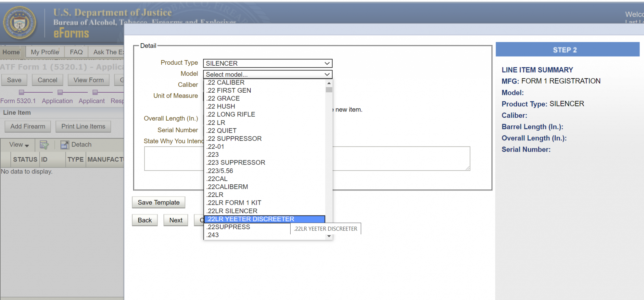Select .22CAL from the list
644x300 pixels.
point(264,179)
